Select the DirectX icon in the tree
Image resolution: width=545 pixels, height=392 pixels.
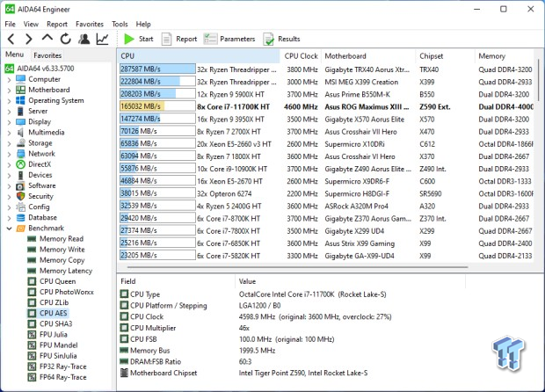click(x=21, y=164)
